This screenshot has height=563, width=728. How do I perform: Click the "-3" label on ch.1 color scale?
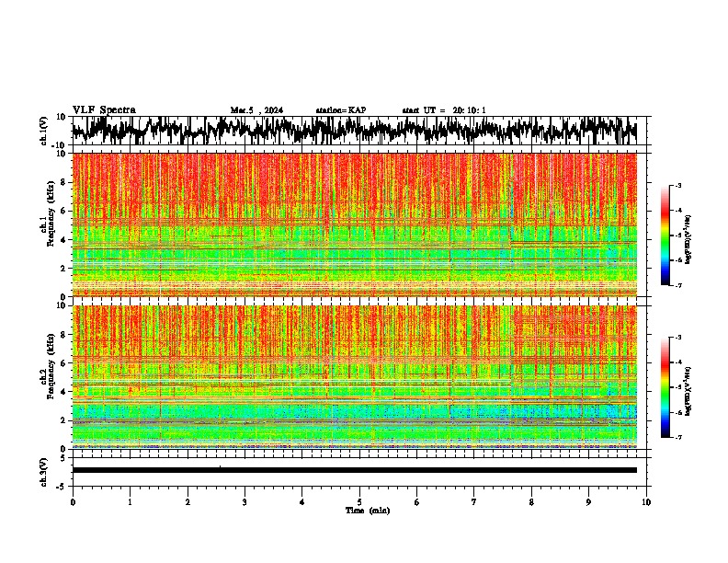pyautogui.click(x=678, y=185)
